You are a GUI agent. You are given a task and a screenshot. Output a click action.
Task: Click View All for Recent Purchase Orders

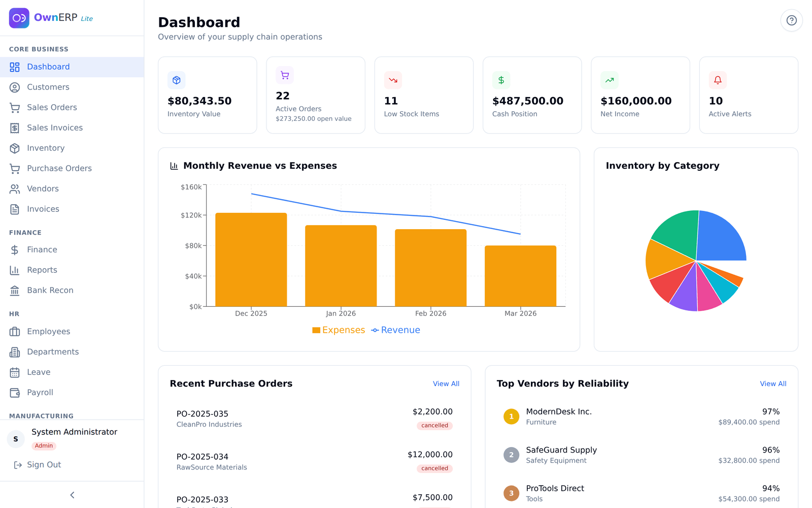coord(446,384)
